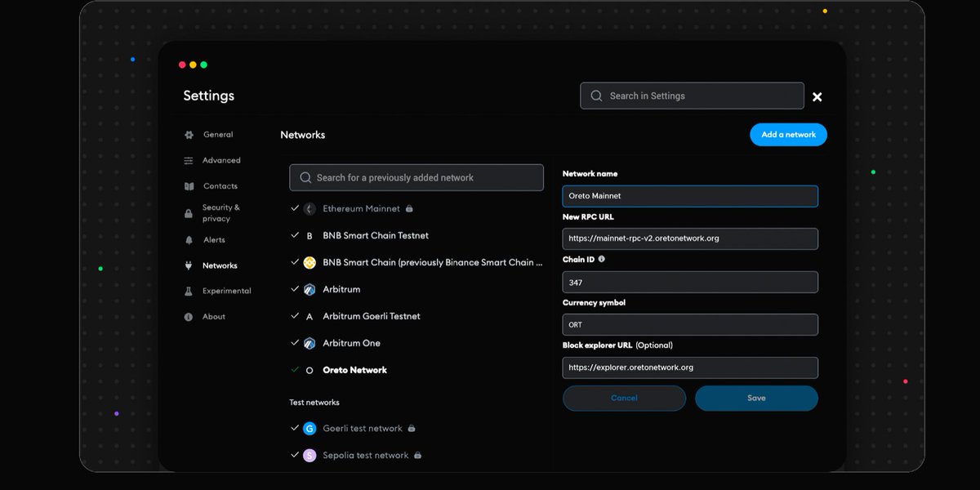Click the magnifier icon in Search in Settings

click(597, 96)
